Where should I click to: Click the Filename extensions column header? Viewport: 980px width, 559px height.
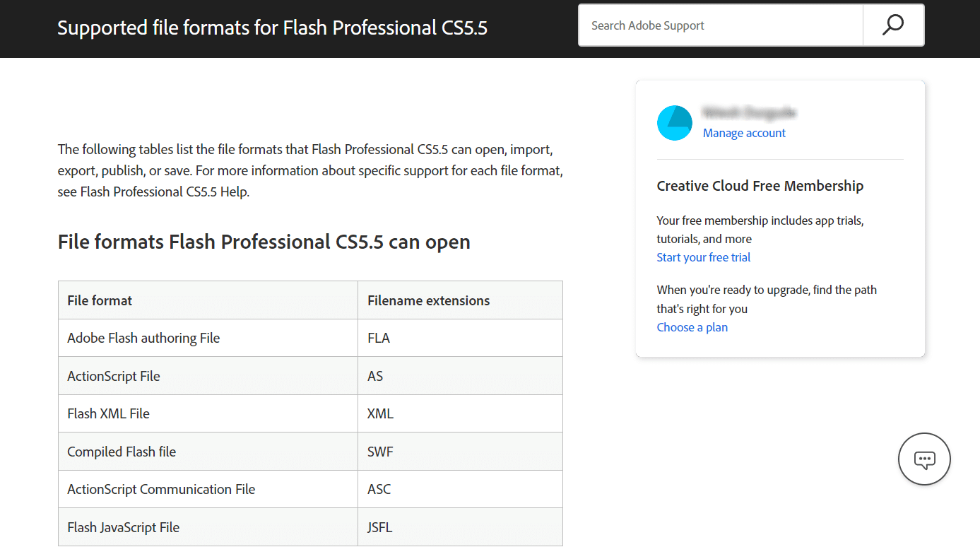click(461, 300)
